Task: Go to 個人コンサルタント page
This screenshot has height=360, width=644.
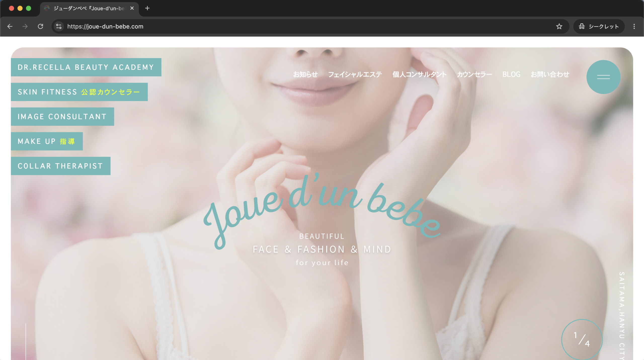Action: click(419, 74)
